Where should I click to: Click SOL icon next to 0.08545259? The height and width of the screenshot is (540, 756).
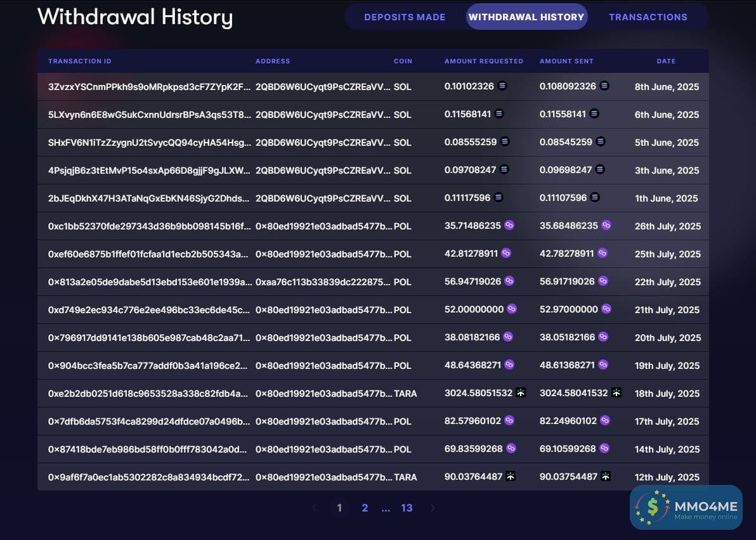[x=600, y=141]
